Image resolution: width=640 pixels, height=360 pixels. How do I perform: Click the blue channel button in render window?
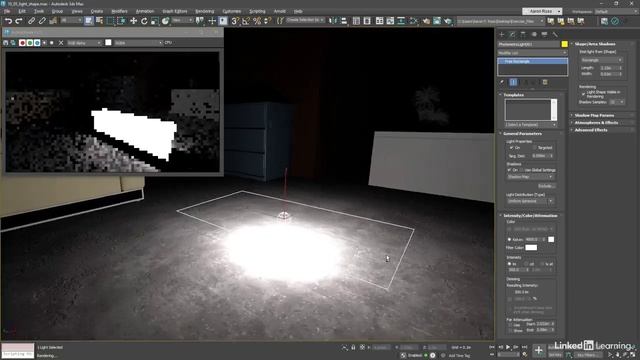coord(37,43)
